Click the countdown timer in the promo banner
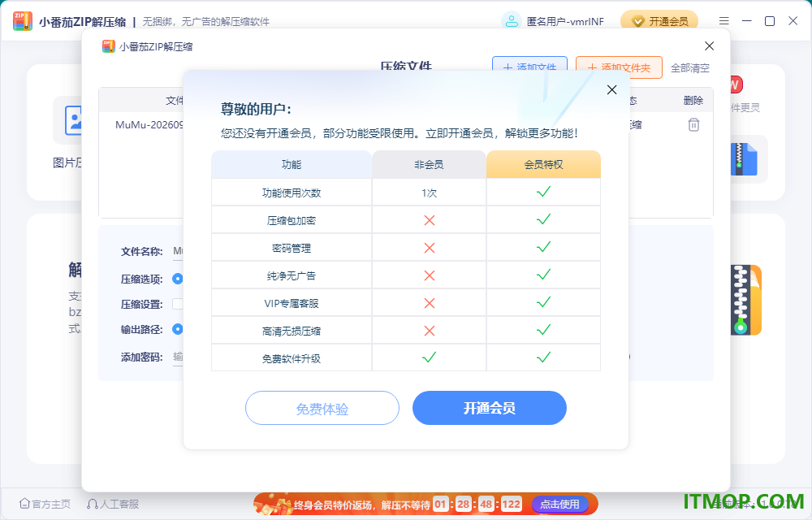 point(477,504)
